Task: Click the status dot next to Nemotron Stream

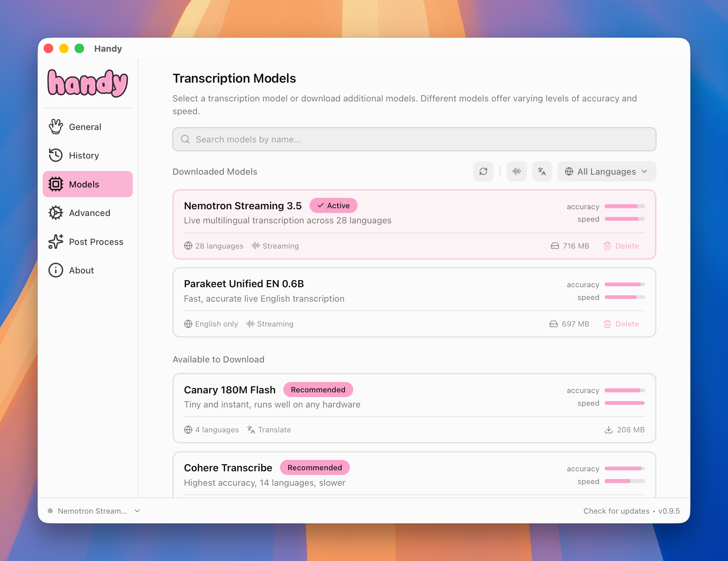Action: click(x=50, y=511)
